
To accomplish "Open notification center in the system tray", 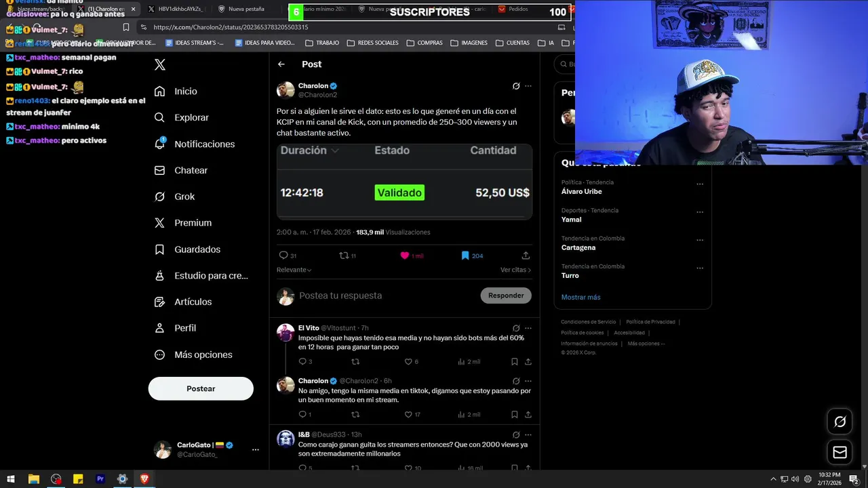I will pyautogui.click(x=854, y=479).
